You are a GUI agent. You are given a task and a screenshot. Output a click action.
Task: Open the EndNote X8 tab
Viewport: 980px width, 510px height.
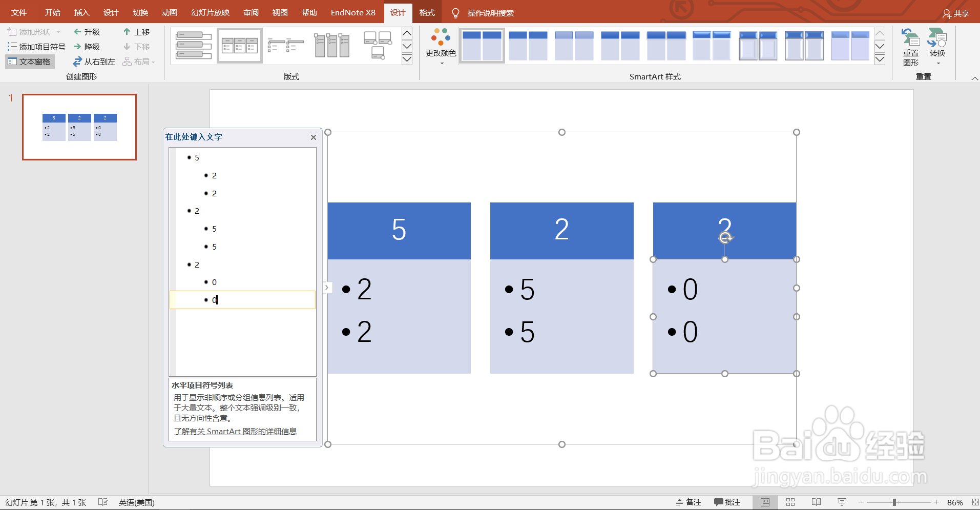[353, 12]
